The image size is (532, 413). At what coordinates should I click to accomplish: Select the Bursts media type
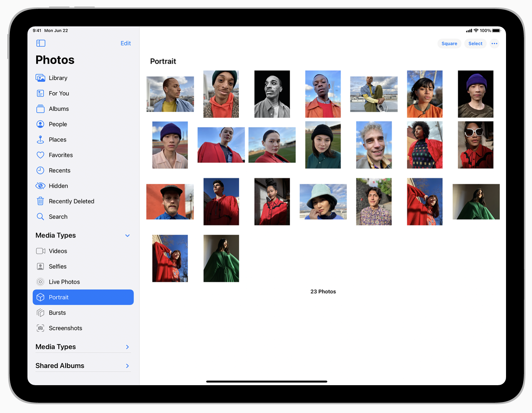pyautogui.click(x=83, y=313)
